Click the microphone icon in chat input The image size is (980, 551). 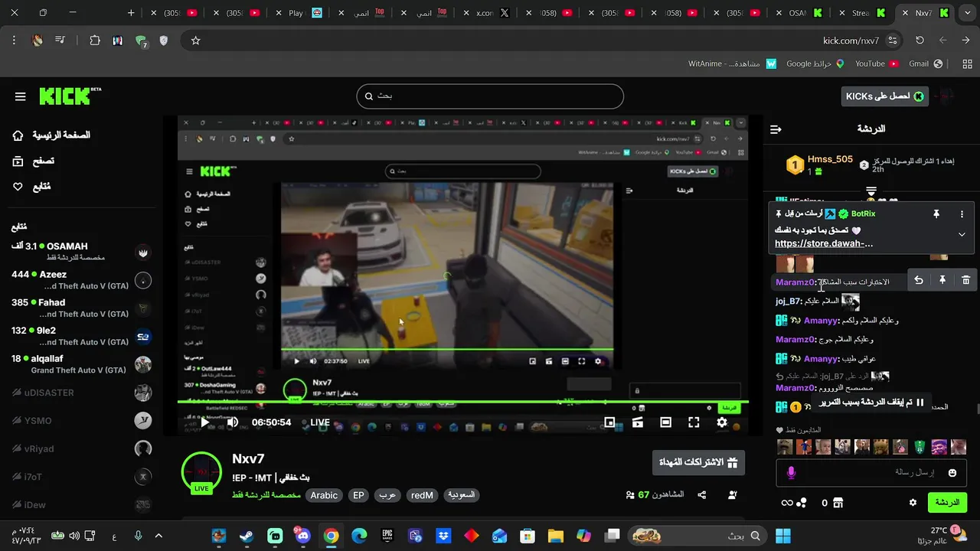tap(791, 473)
